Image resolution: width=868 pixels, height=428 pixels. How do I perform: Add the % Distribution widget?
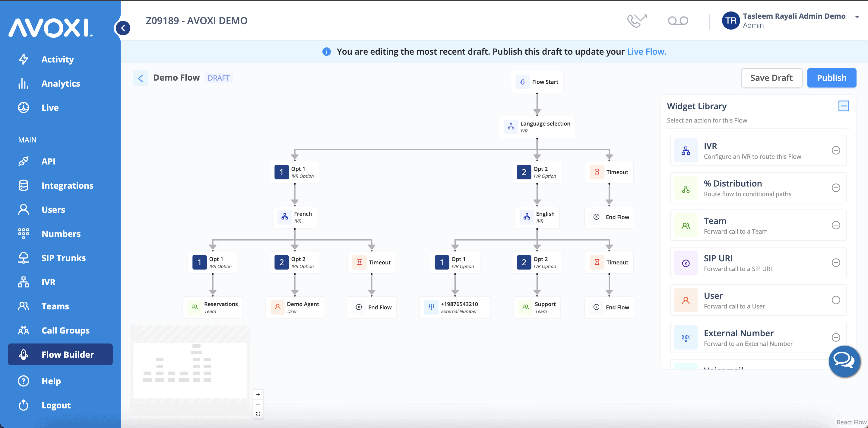(x=836, y=188)
